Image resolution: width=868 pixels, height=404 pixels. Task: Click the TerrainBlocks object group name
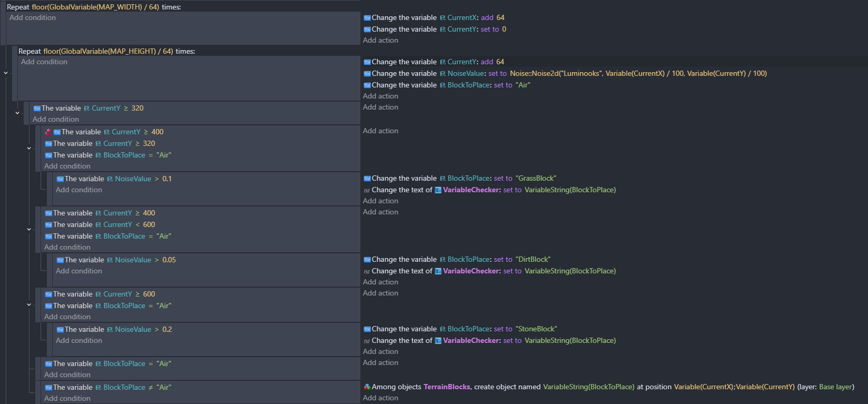click(447, 387)
